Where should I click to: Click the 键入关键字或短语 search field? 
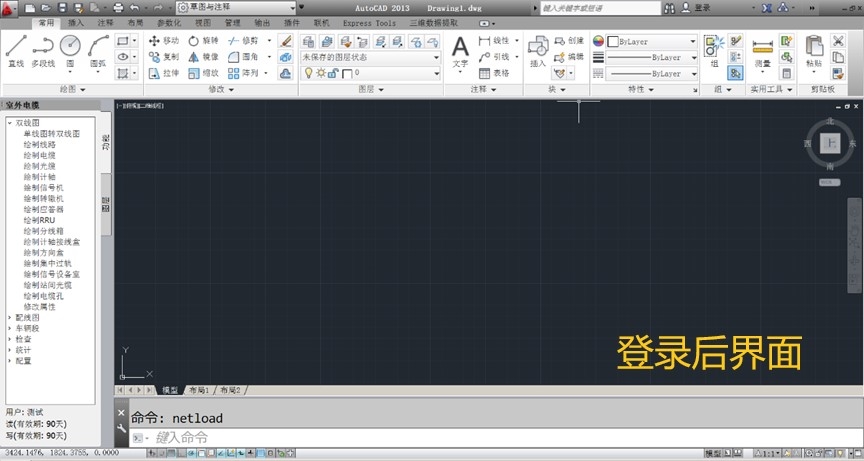click(x=600, y=8)
